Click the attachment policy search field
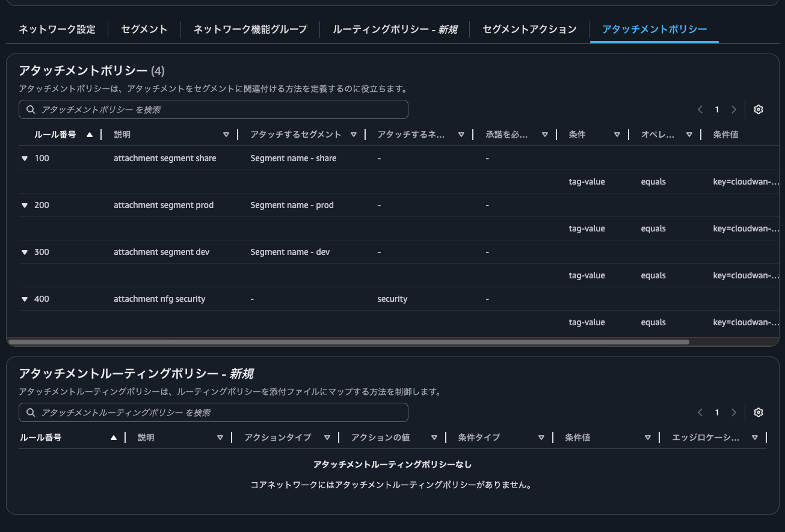Viewport: 785px width, 532px height. [x=214, y=109]
